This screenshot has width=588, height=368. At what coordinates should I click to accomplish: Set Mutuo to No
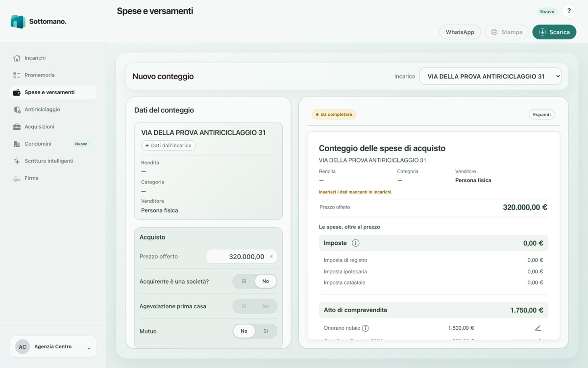tap(244, 331)
